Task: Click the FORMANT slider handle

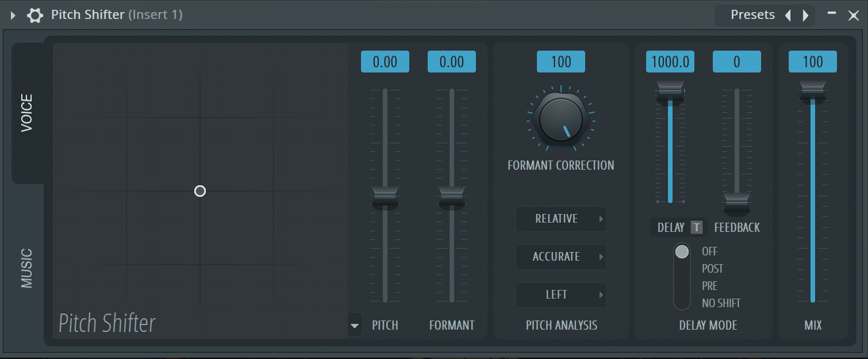Action: point(452,197)
